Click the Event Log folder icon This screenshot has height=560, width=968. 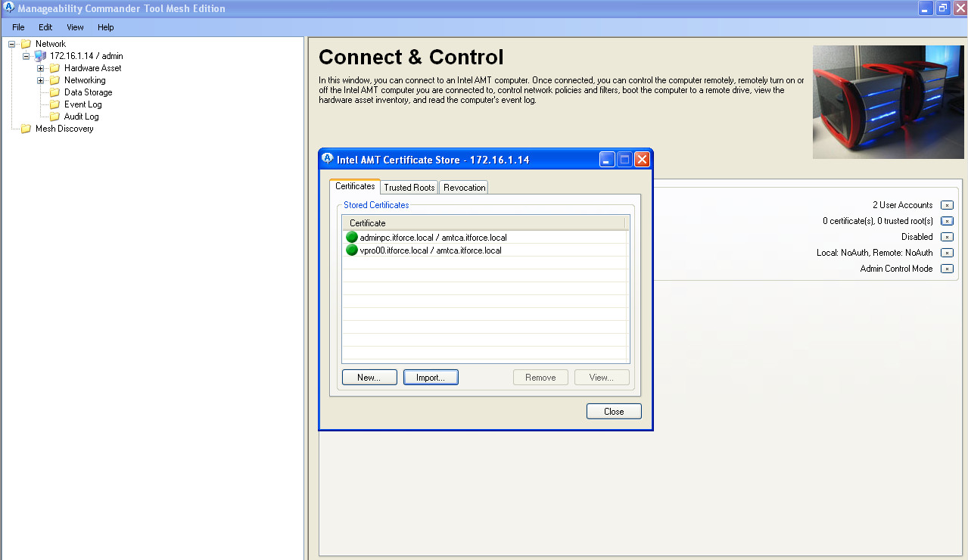coord(54,104)
